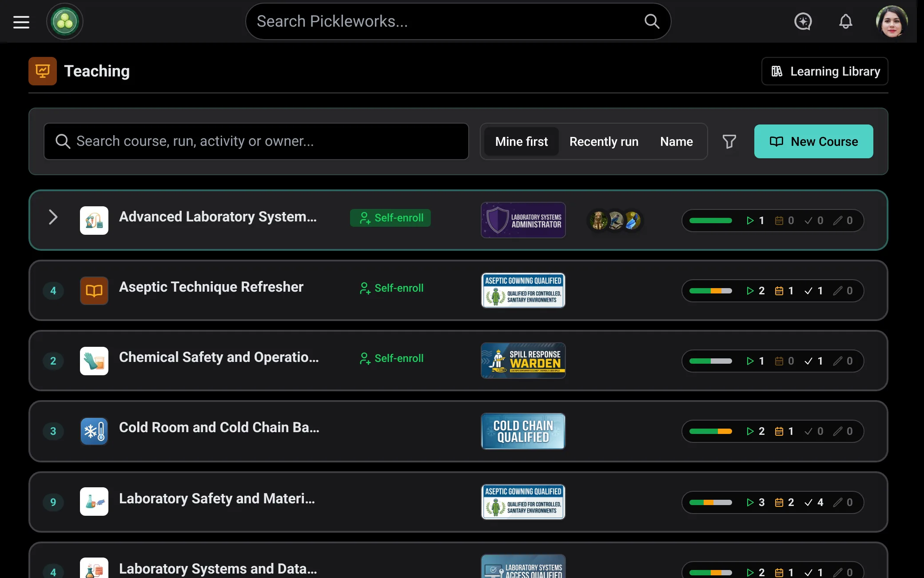Screen dimensions: 924x578
Task: Click the Laboratory Systems Administrator badge
Action: [523, 220]
